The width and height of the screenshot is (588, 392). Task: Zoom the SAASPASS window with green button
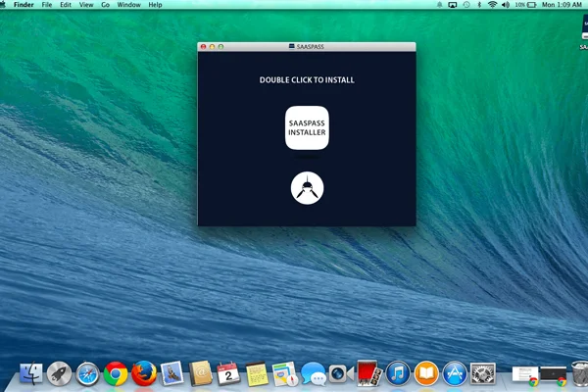coord(220,46)
